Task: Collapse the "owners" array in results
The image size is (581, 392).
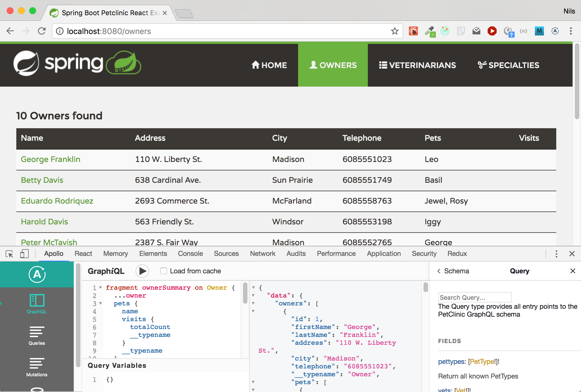Action: pos(253,303)
